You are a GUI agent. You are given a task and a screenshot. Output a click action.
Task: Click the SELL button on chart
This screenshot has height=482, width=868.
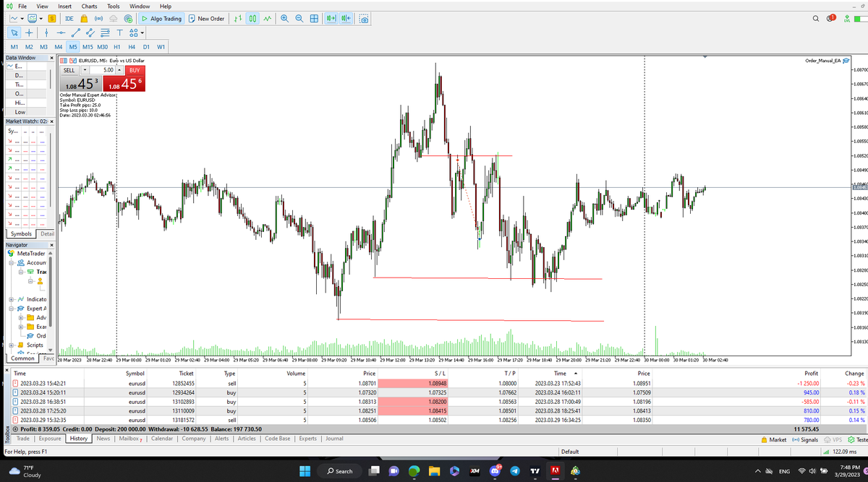69,70
